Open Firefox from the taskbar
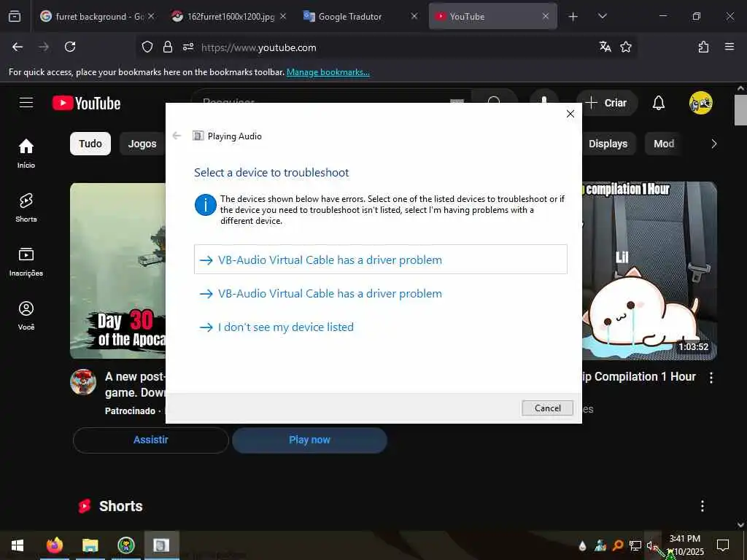 (x=54, y=545)
